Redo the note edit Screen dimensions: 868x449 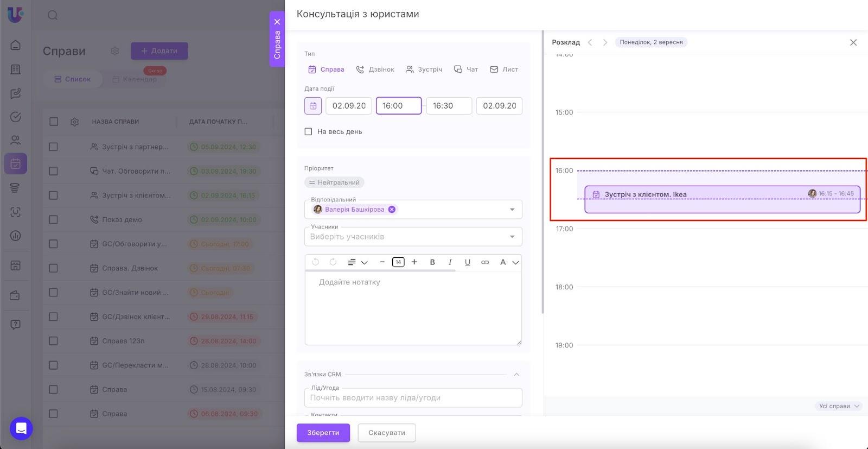point(333,262)
